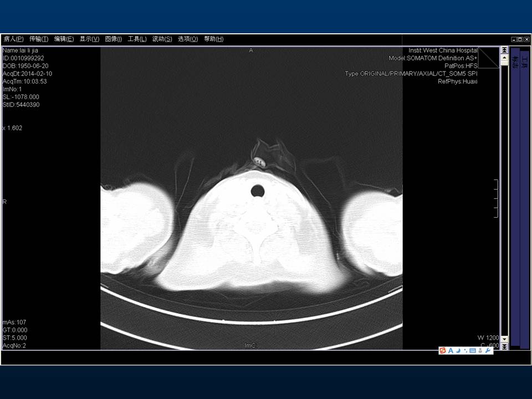Jump to last image with bottom double-arrow
The image size is (532, 399).
click(x=504, y=346)
